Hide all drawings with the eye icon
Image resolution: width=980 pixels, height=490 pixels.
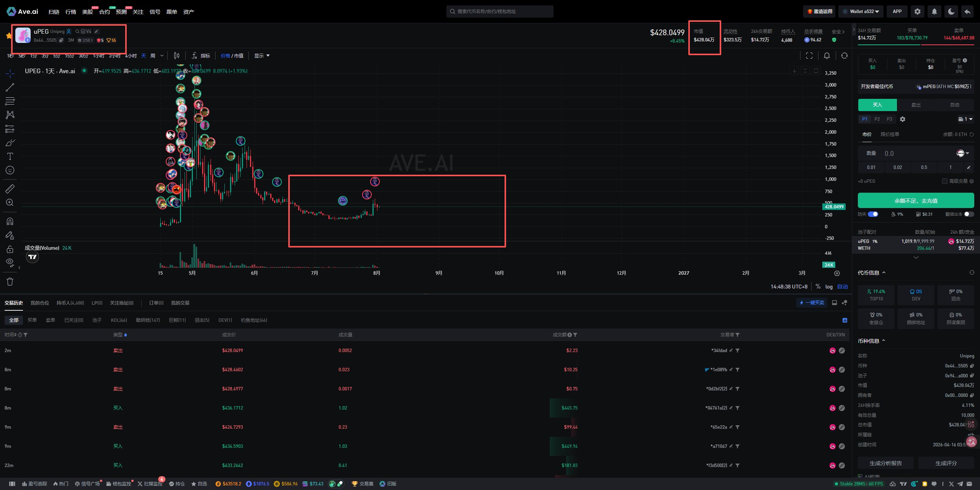tap(10, 262)
